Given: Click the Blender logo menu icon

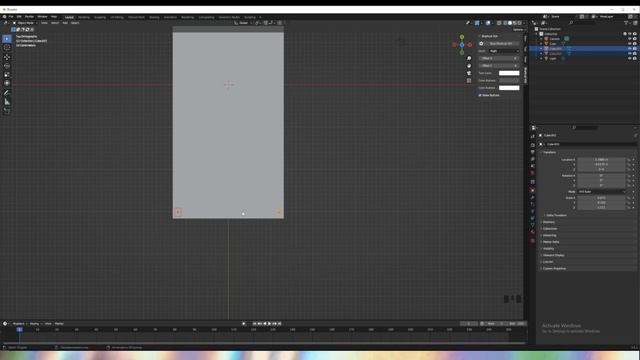Looking at the screenshot, I should point(4,17).
